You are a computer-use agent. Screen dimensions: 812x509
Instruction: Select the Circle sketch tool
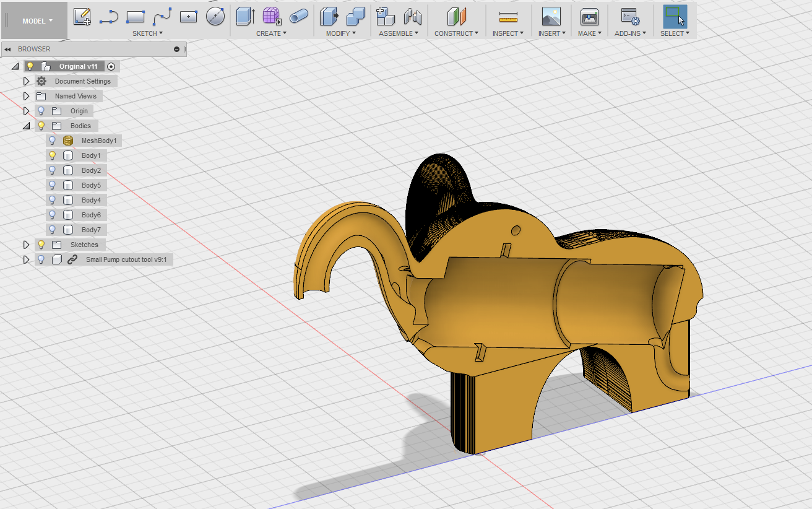pos(215,17)
